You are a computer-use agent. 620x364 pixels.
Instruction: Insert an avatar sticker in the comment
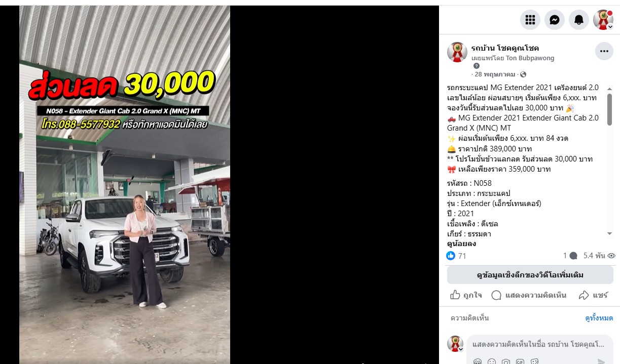coord(478,361)
